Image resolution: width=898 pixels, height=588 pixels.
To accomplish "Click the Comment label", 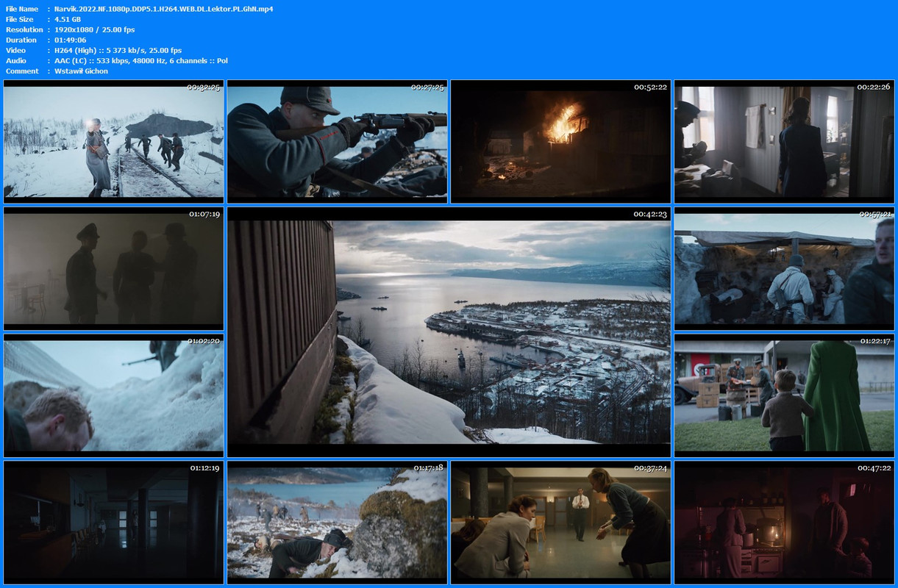I will [22, 71].
